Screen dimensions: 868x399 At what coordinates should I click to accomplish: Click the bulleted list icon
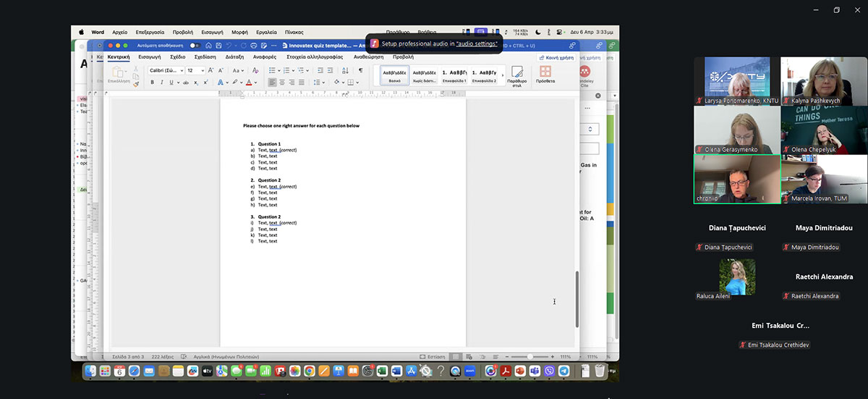272,70
